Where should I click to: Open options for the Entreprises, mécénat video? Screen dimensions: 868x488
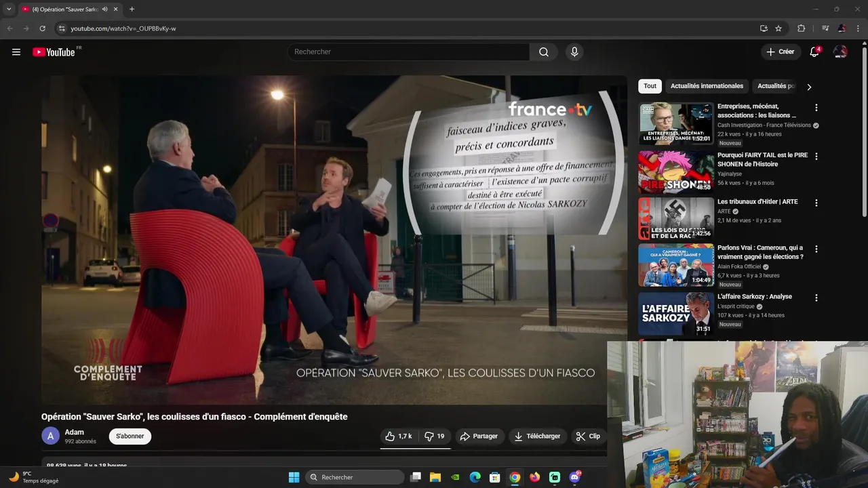pos(816,108)
